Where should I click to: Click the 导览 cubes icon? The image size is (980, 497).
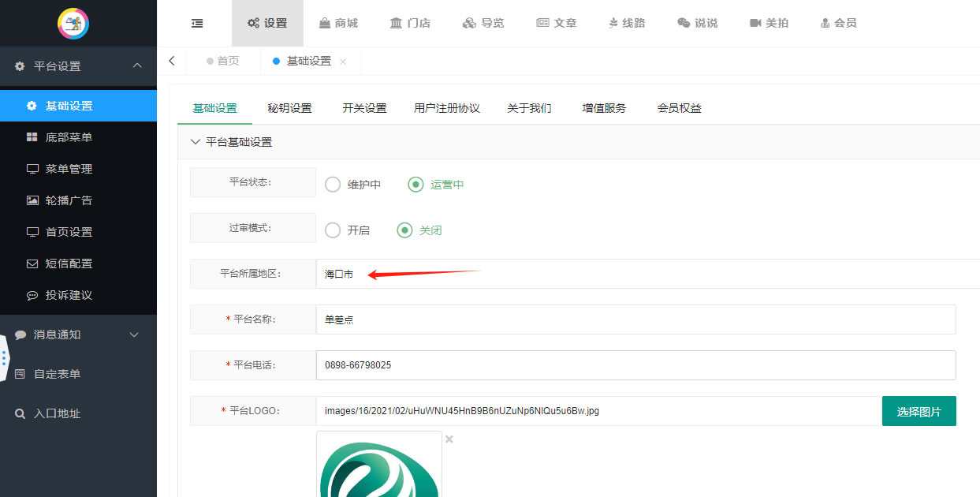click(x=469, y=24)
